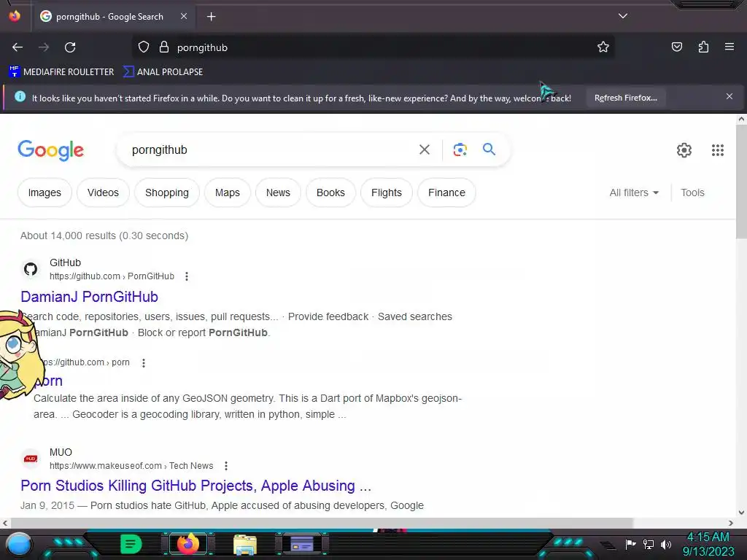Click the Action Center flag tray icon

[630, 544]
